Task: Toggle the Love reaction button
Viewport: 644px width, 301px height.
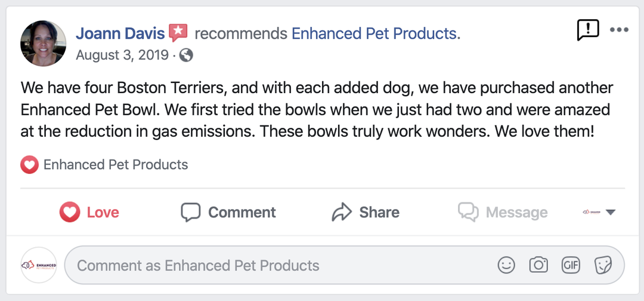Action: tap(89, 212)
